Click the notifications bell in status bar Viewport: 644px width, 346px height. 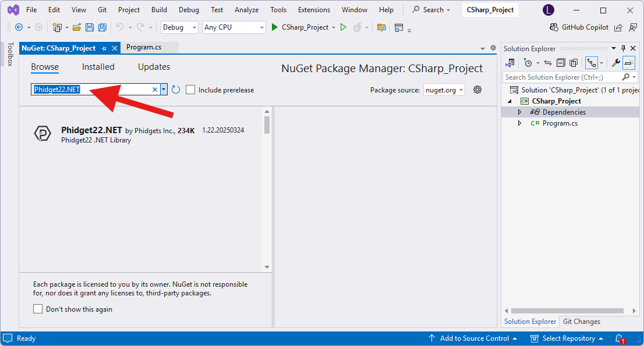coord(620,338)
